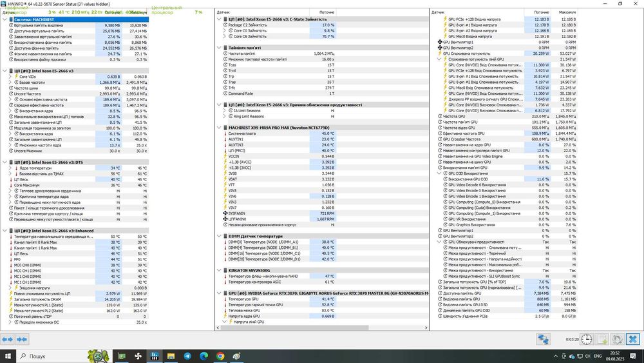Click the GPU Вентилятор1 RPM fan icon
The image size is (644, 363).
[x=440, y=42]
